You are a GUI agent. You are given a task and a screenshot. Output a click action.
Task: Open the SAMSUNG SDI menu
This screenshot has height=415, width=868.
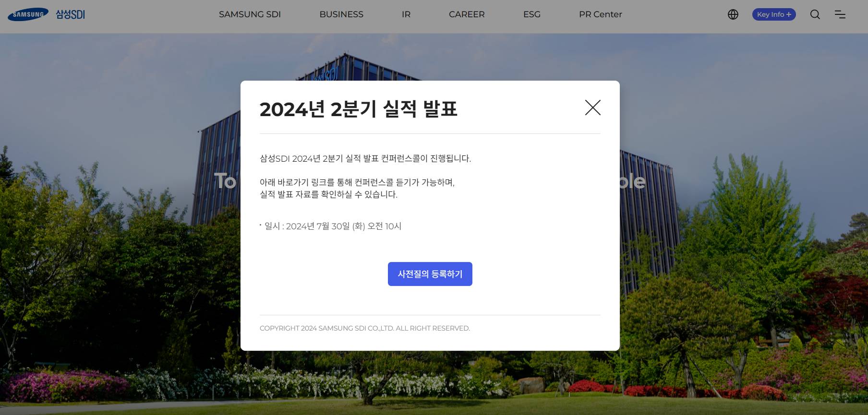tap(250, 14)
